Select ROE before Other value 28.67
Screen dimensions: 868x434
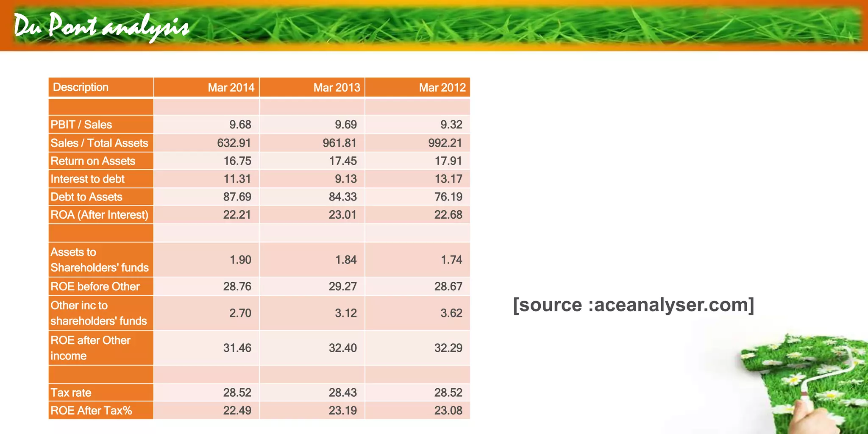448,287
